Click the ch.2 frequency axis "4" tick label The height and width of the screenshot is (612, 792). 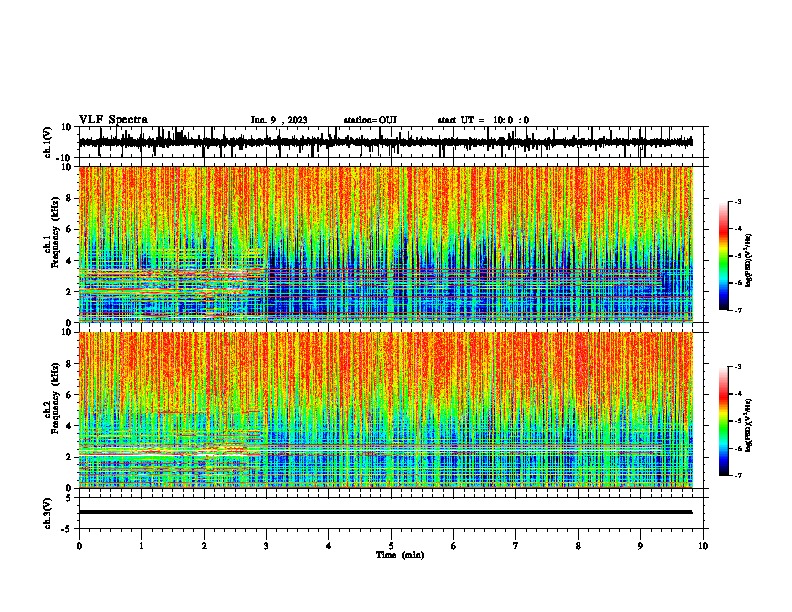pos(69,426)
